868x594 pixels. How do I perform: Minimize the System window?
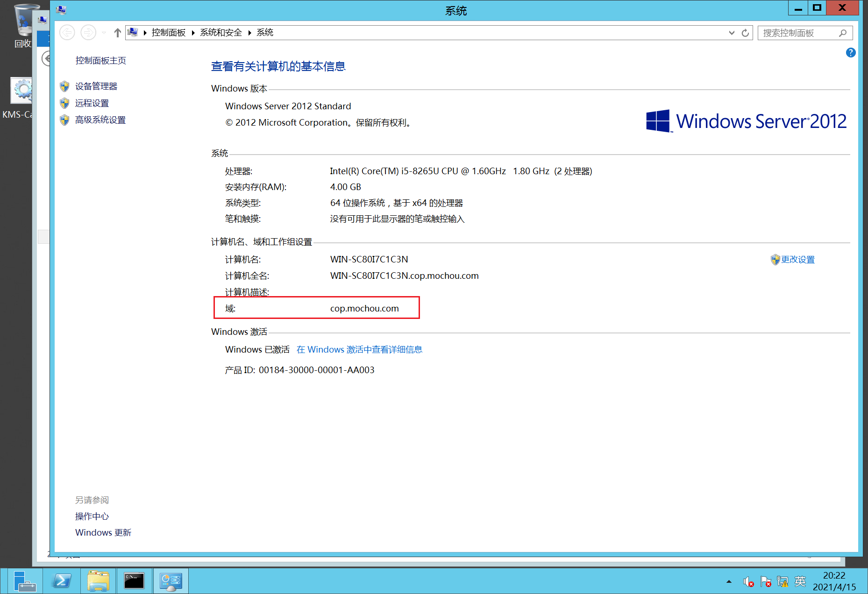(798, 8)
